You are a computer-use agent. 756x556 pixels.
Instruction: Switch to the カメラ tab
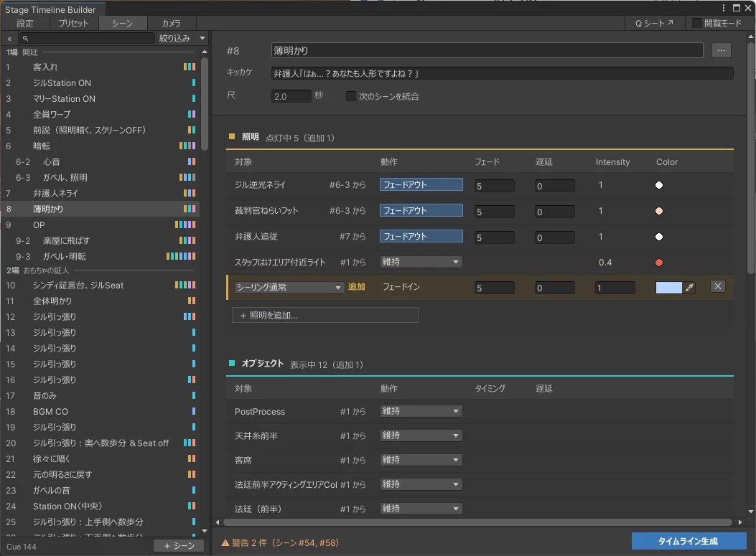pos(171,23)
